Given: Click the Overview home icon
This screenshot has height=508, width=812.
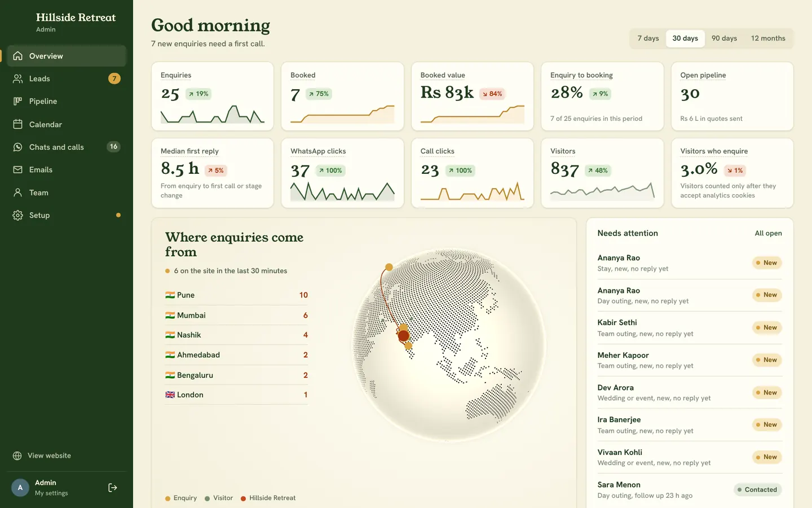Looking at the screenshot, I should (18, 56).
